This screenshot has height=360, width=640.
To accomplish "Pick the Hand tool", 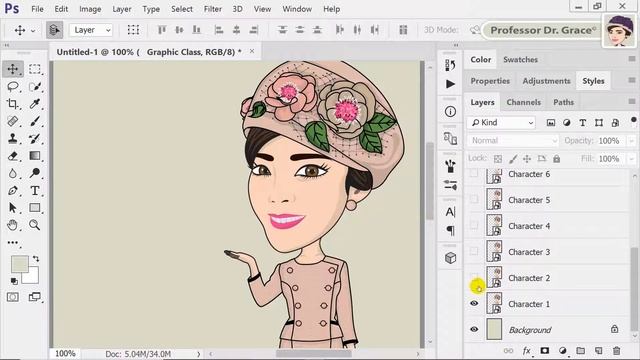I will (13, 225).
